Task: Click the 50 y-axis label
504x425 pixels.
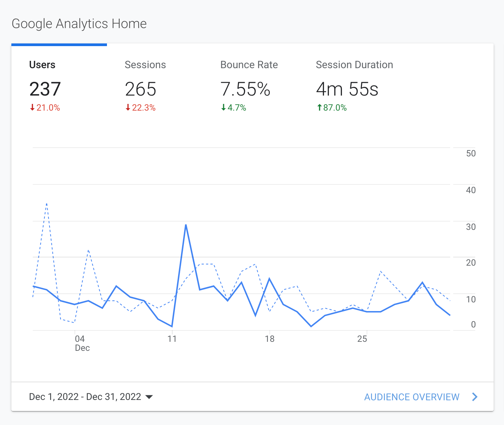Action: click(x=471, y=153)
